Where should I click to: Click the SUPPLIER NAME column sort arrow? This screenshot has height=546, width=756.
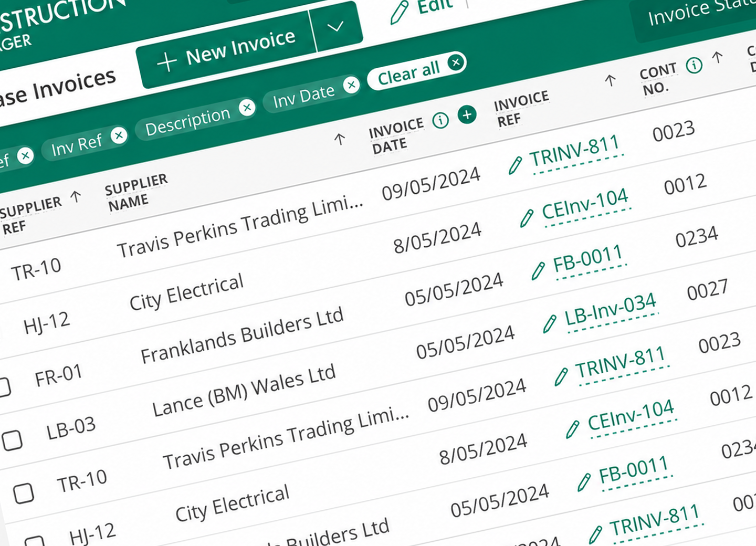click(340, 139)
